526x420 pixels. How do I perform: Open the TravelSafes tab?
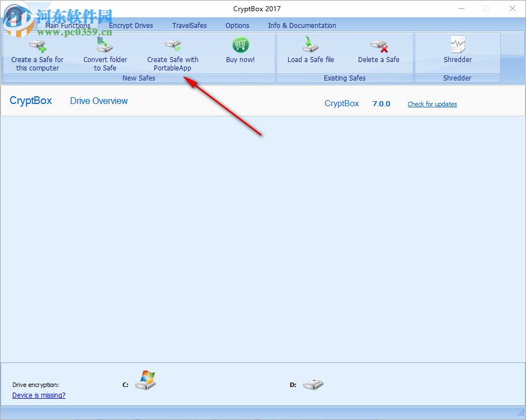189,26
